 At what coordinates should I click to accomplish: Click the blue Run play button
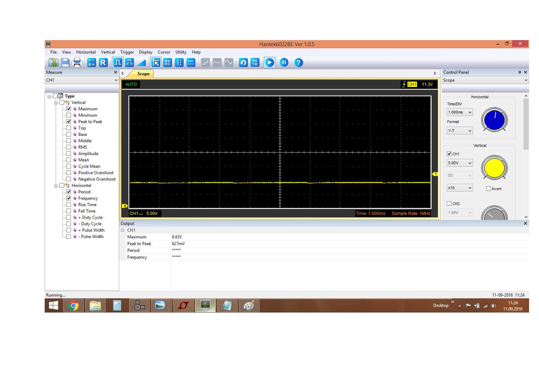(x=269, y=63)
